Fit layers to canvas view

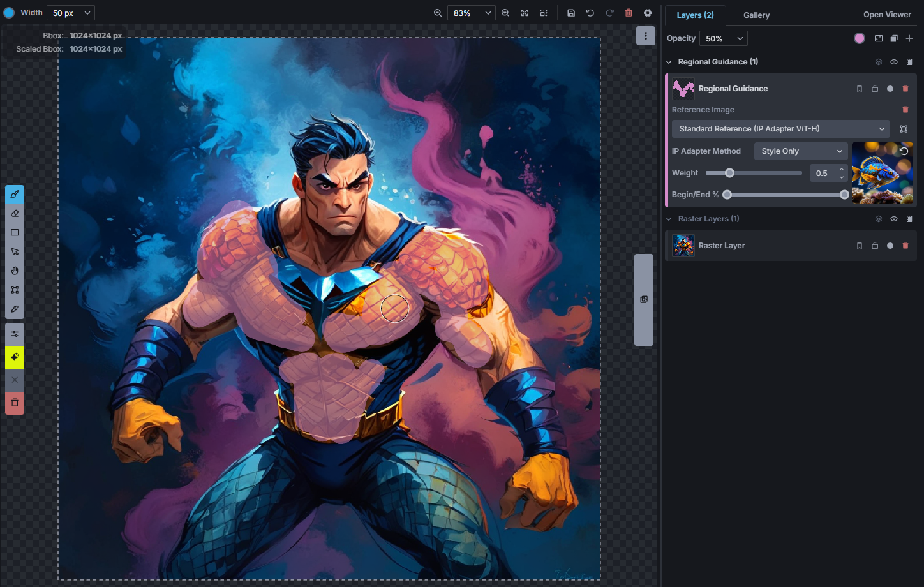coord(525,13)
